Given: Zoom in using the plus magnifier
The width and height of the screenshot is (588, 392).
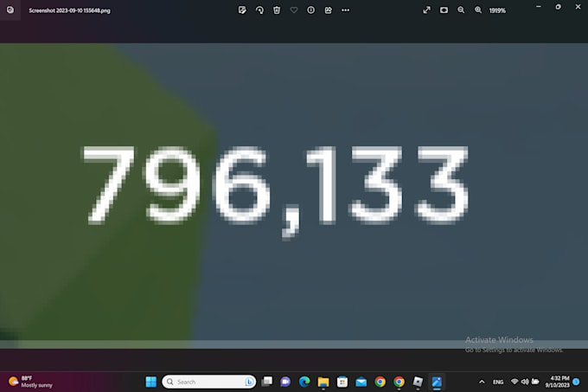Looking at the screenshot, I should [x=478, y=10].
